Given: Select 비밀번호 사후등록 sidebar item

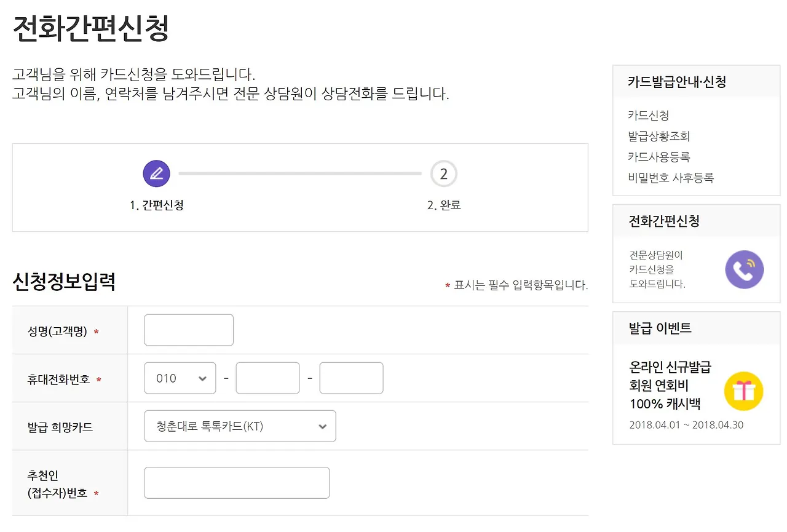Looking at the screenshot, I should (670, 178).
